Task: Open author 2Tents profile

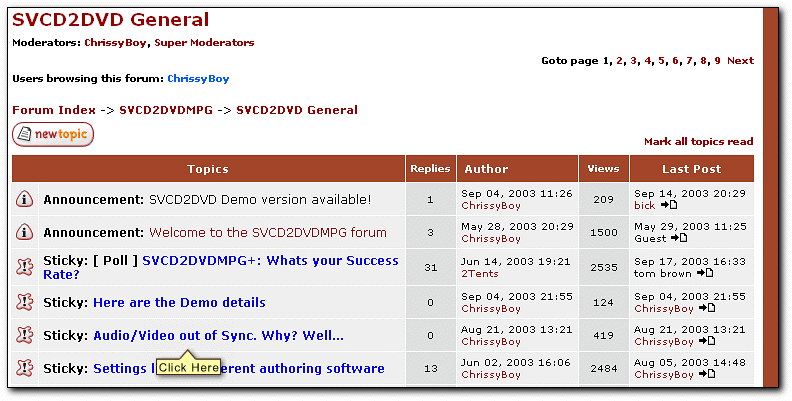Action: [480, 274]
